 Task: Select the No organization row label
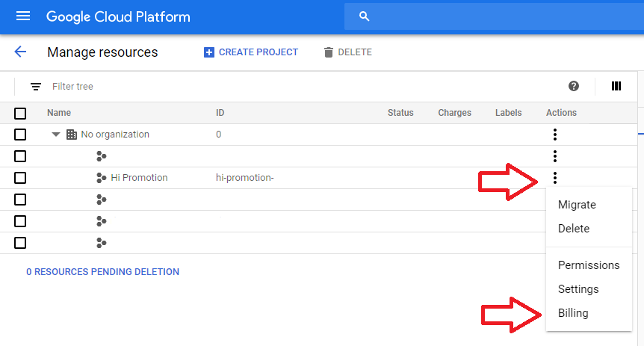[115, 135]
